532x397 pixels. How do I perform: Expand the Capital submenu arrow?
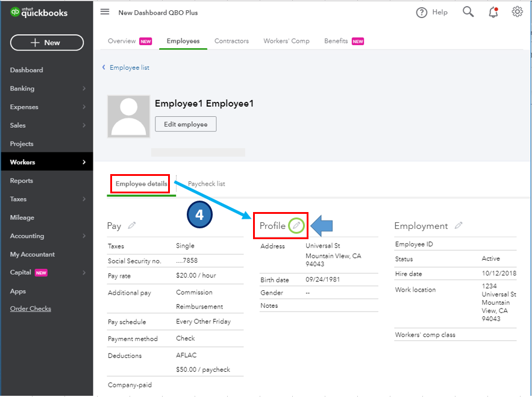click(x=84, y=272)
